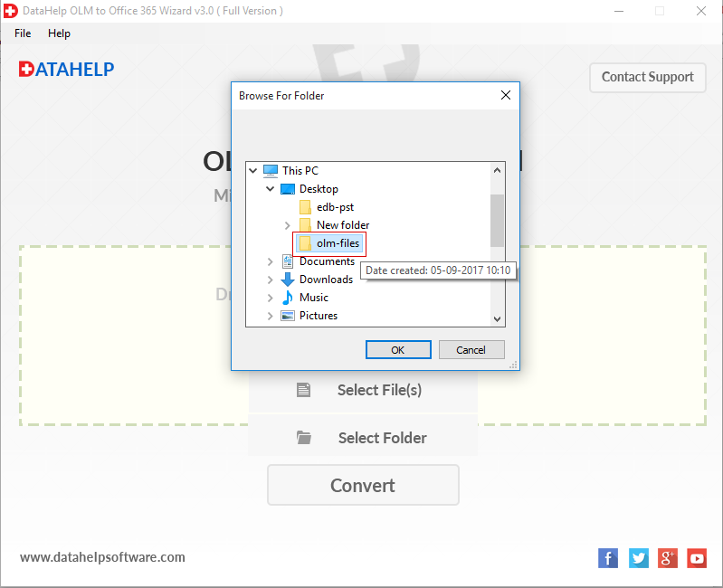Click the Downloads arrow icon

pos(288,280)
